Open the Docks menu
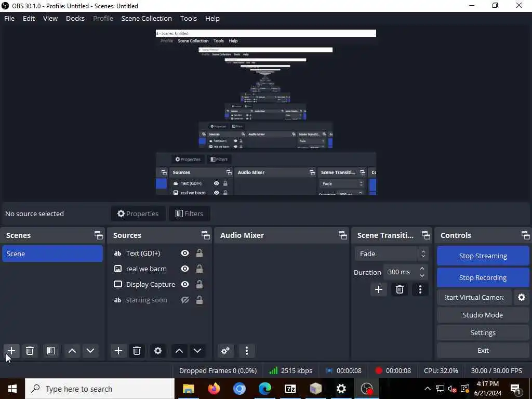The image size is (532, 399). [x=75, y=18]
